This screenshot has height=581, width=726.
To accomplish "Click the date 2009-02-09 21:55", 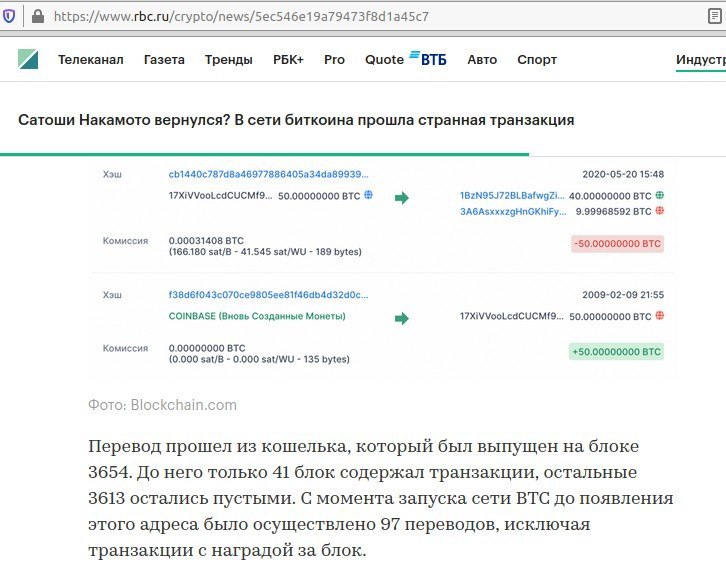I will tap(623, 295).
